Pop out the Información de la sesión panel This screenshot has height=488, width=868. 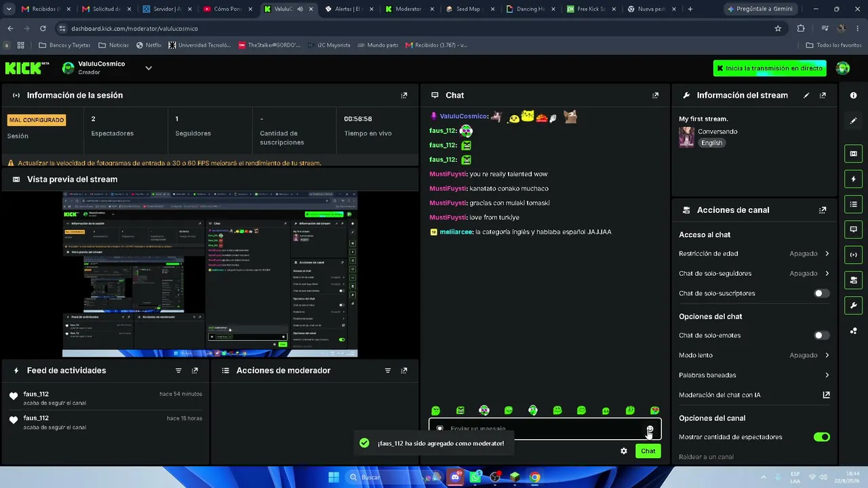[x=404, y=96]
